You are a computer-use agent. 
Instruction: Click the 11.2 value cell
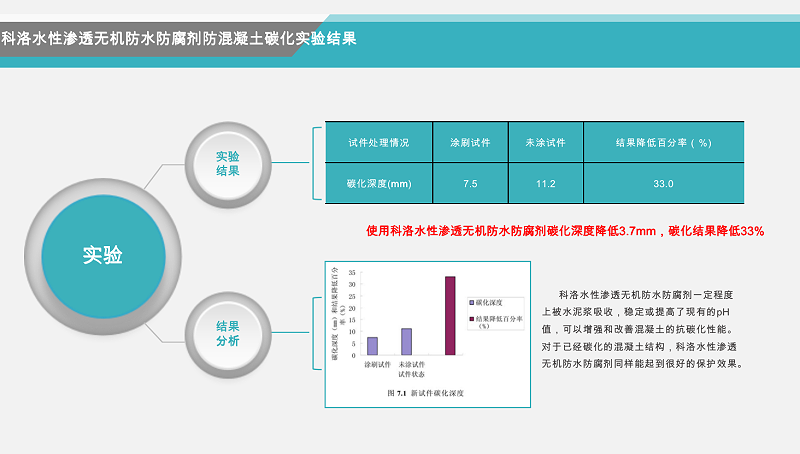point(545,184)
